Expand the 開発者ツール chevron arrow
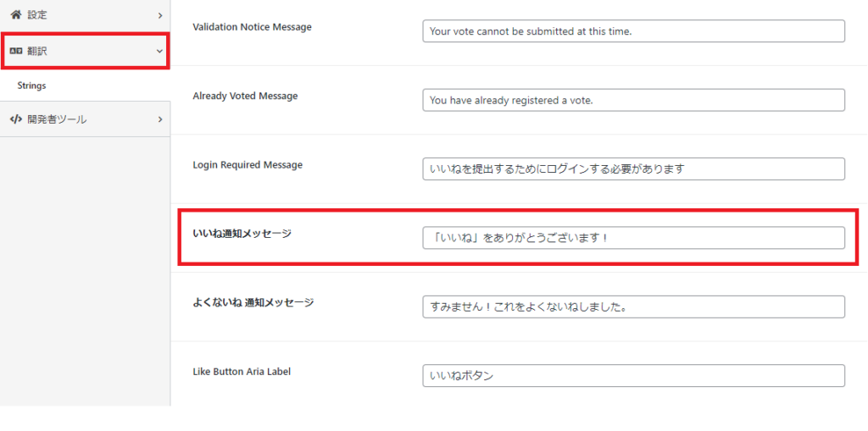The width and height of the screenshot is (868, 431). coord(160,119)
